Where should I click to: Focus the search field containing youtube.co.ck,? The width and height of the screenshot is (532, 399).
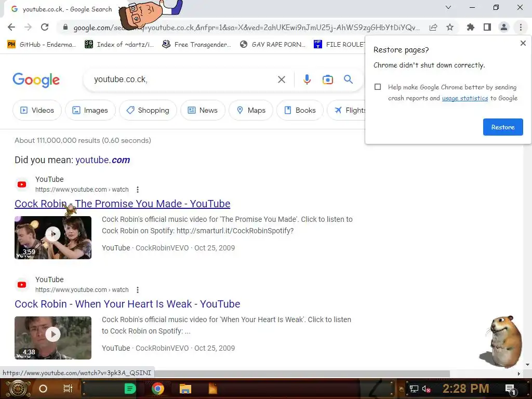pyautogui.click(x=183, y=79)
